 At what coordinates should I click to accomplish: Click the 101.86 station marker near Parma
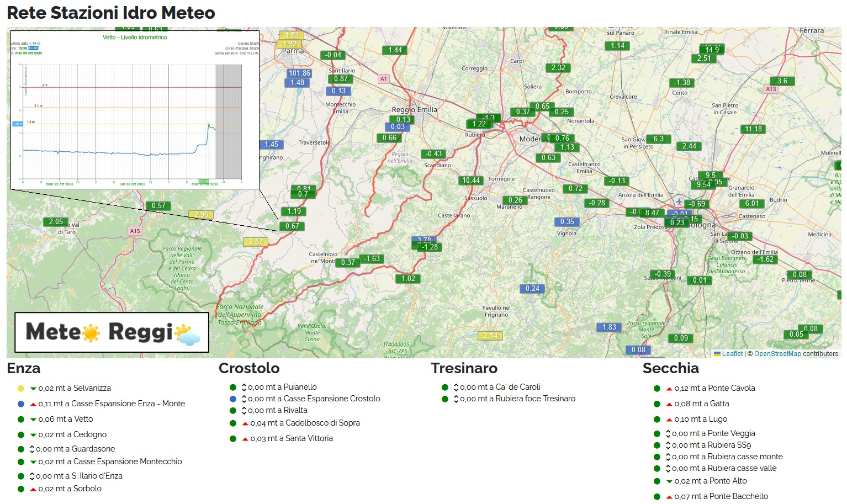click(299, 73)
